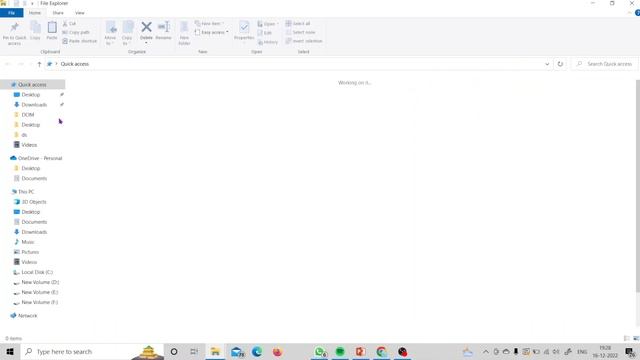Open Firefox from the taskbar

click(x=277, y=351)
